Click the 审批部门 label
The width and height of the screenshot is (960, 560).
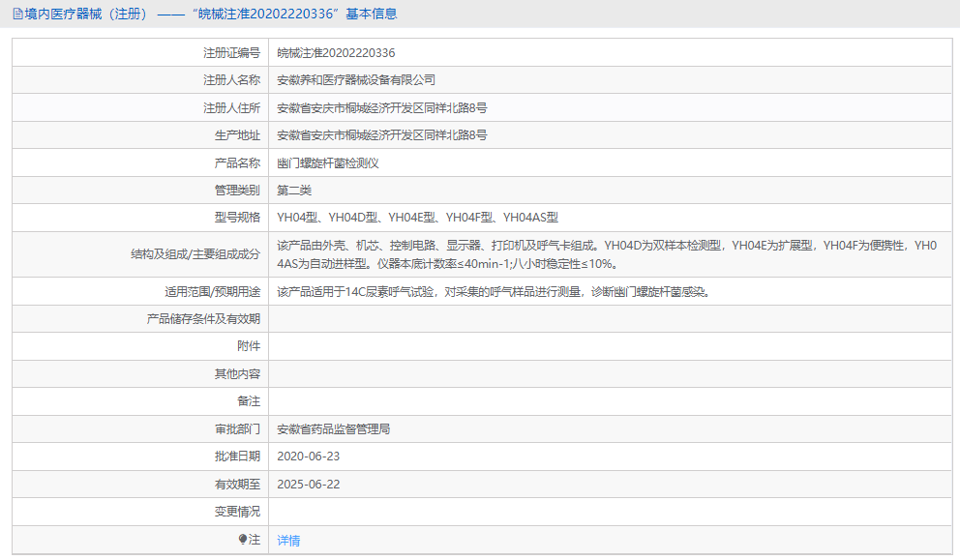(x=237, y=429)
